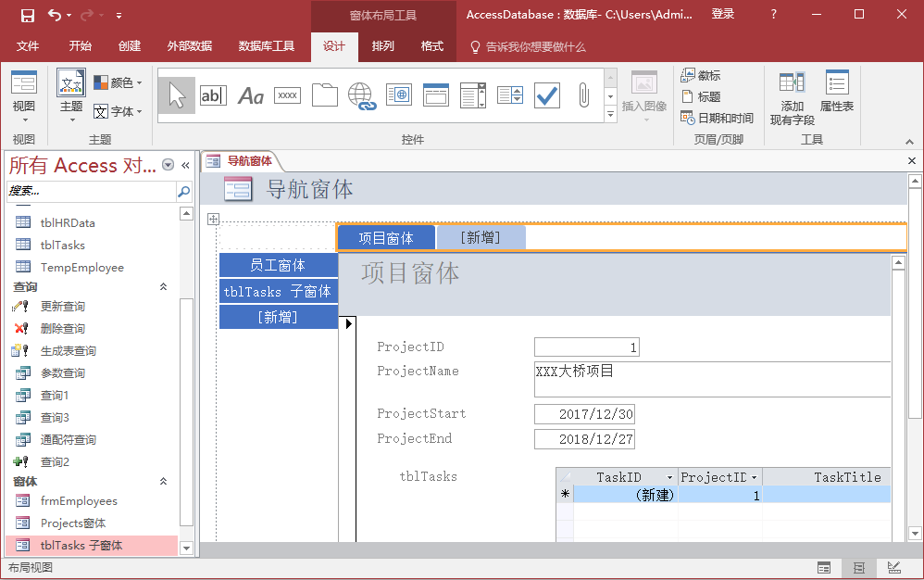
Task: Expand the 字体 theme fonts dropdown
Action: tap(118, 112)
